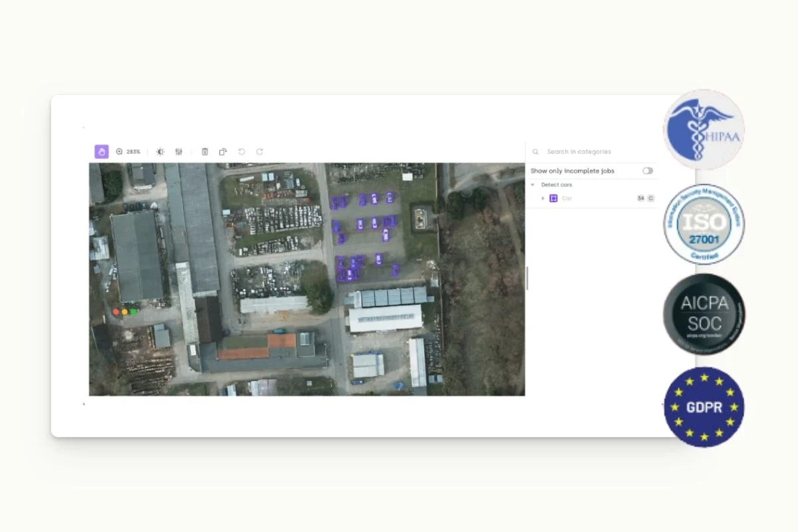
Task: Toggle Show only incomplete jobs
Action: coord(648,171)
